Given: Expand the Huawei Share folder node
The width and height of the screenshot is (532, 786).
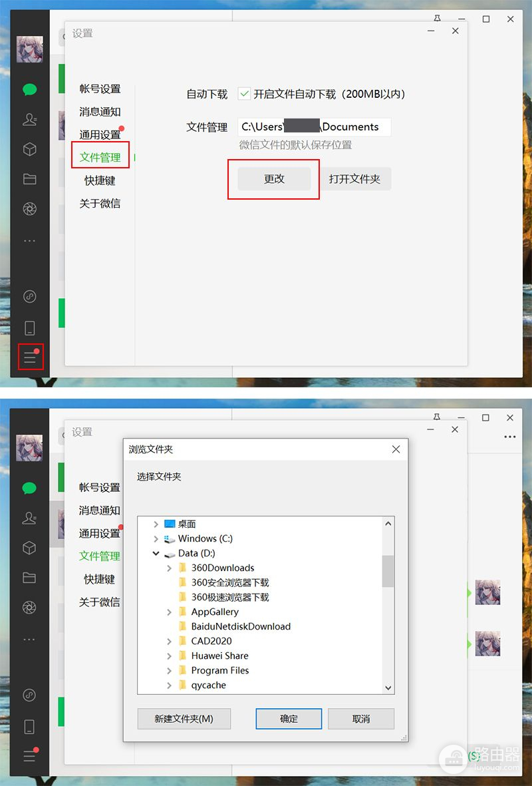Looking at the screenshot, I should coord(170,656).
